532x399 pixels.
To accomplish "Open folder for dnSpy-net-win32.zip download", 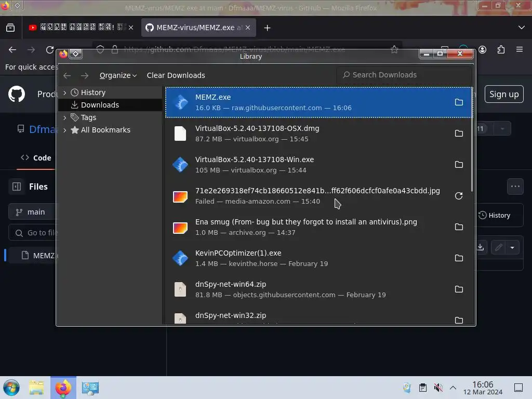I will pos(459,320).
